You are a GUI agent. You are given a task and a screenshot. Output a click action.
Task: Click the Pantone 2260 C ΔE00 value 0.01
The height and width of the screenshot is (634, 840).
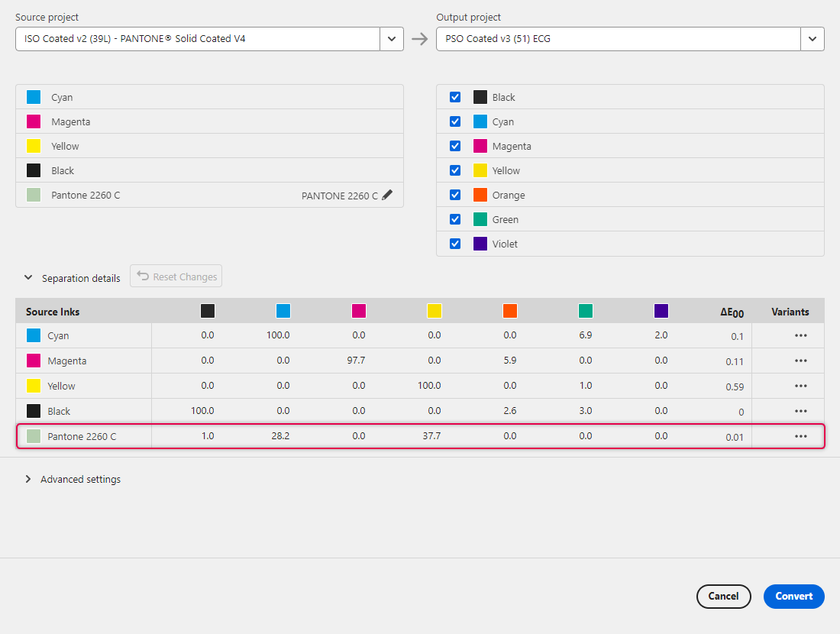[x=735, y=437]
